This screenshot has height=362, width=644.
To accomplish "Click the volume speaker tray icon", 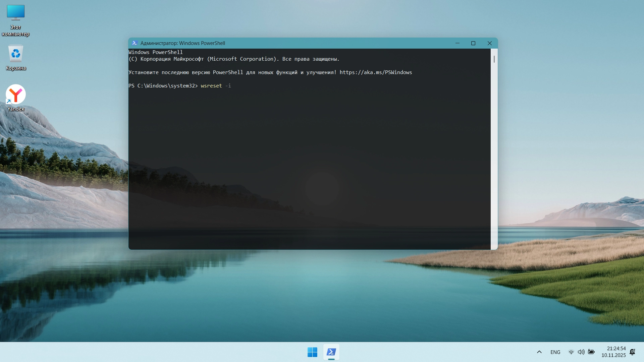I will pyautogui.click(x=581, y=352).
